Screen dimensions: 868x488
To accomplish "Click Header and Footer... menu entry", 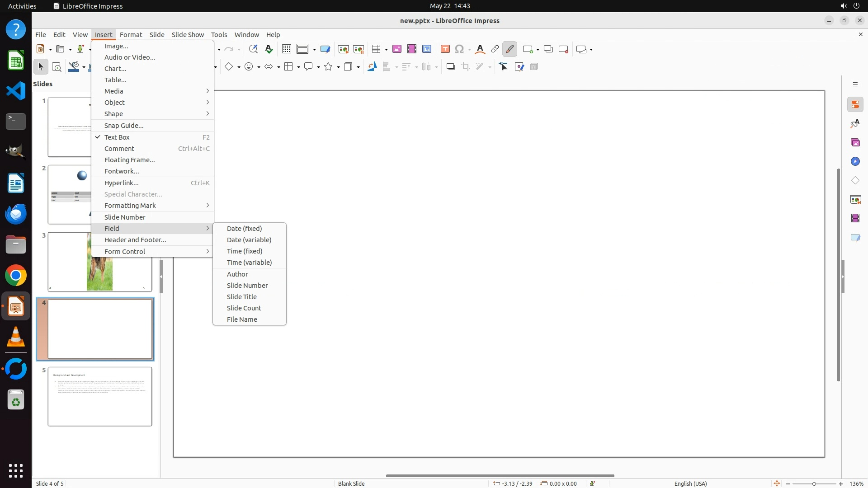I will tap(135, 240).
